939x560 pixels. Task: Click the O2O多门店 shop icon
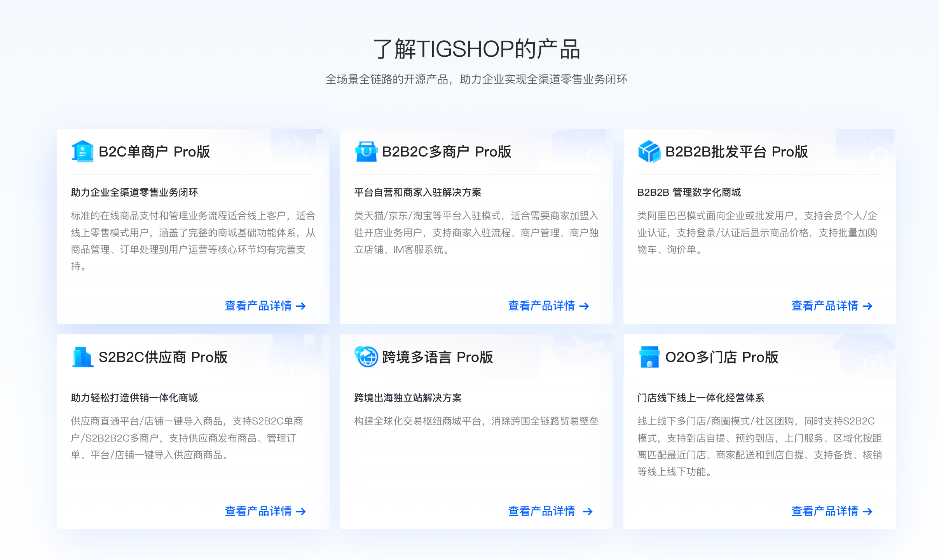coord(649,357)
